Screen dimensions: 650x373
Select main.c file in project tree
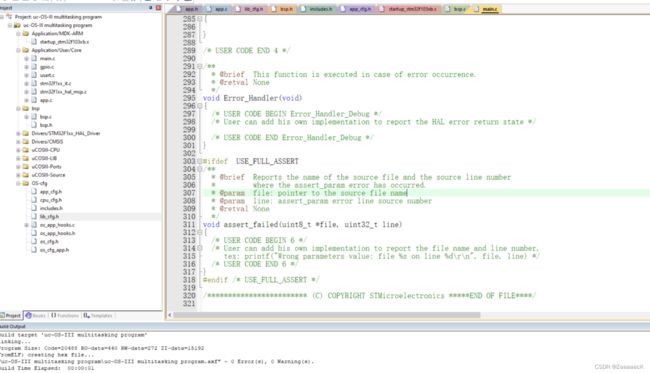[47, 58]
